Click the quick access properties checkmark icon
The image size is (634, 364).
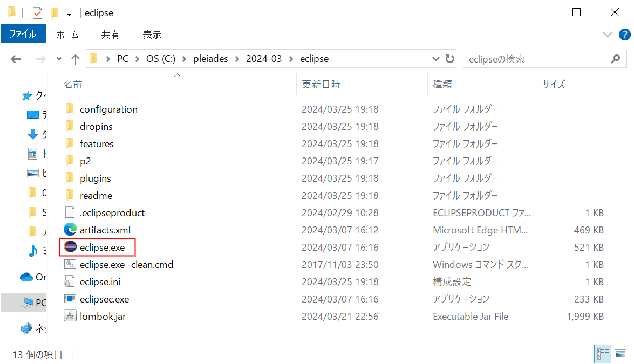37,13
